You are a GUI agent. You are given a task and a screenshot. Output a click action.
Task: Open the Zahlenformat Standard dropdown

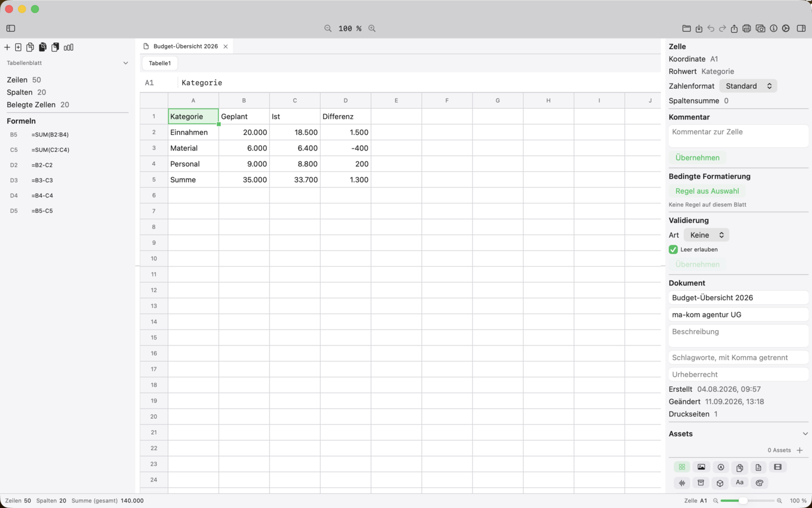[748, 86]
